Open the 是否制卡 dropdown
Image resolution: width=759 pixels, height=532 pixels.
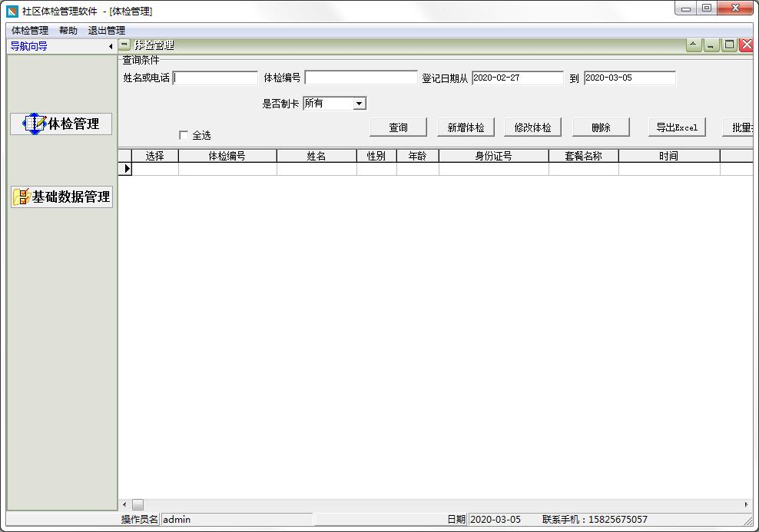(x=360, y=104)
